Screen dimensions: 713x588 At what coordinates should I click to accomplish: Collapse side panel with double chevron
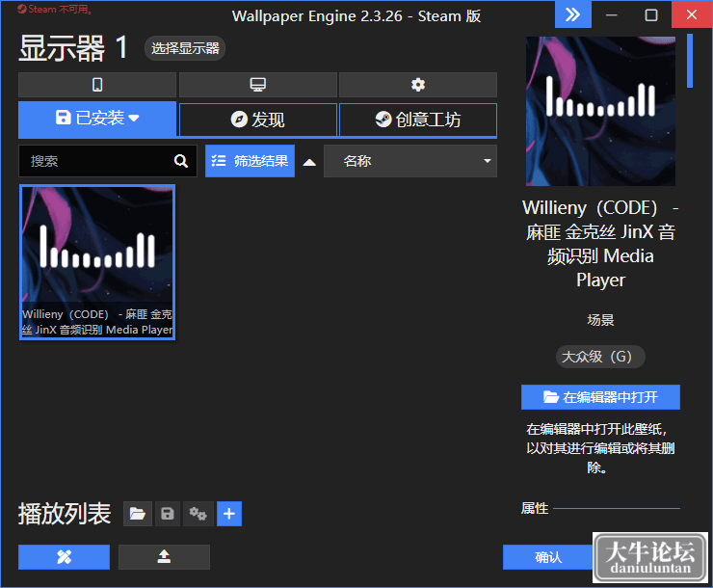coord(573,14)
